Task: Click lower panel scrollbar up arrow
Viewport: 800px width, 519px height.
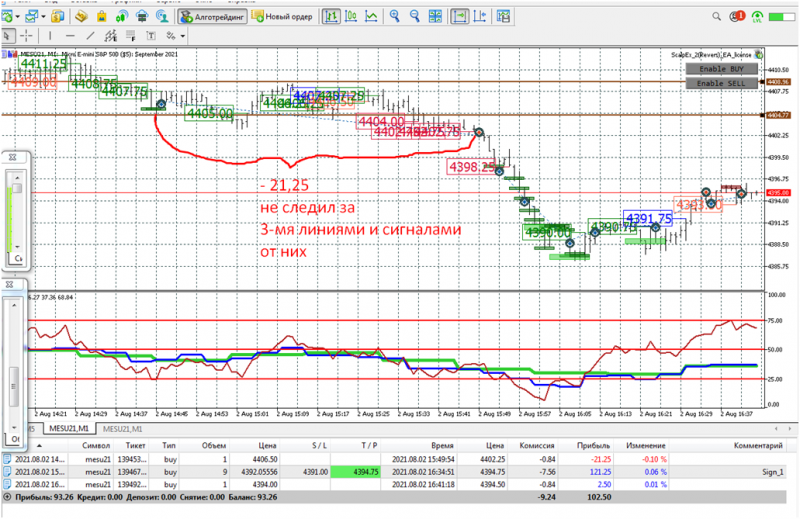Action: pos(14,305)
